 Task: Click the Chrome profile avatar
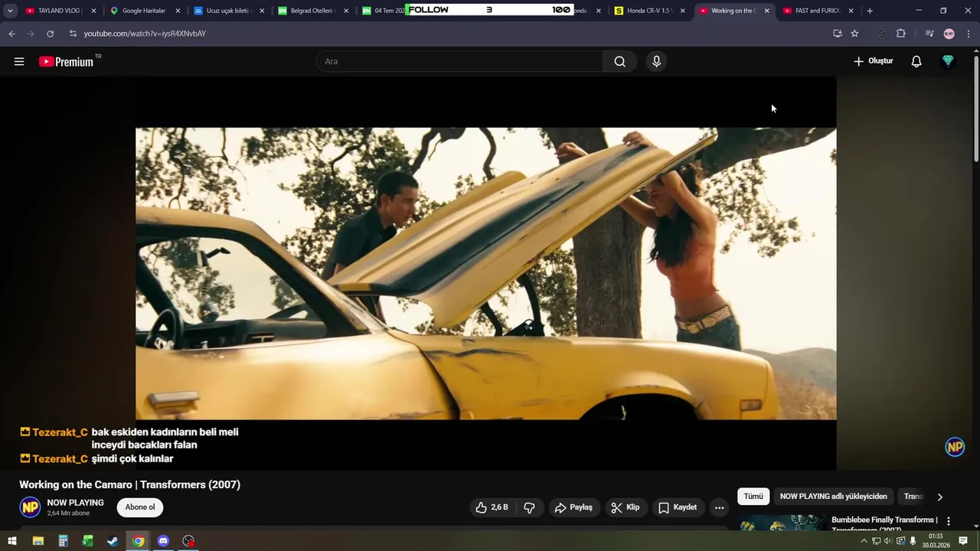pyautogui.click(x=949, y=34)
